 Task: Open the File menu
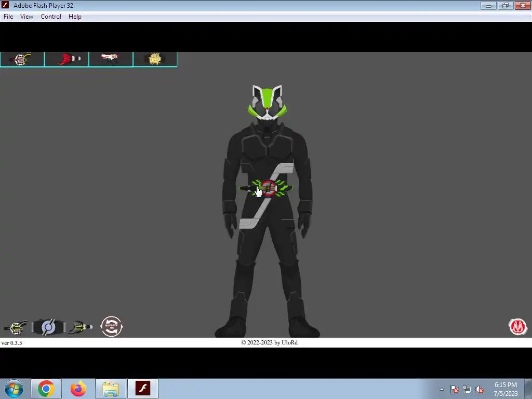pyautogui.click(x=8, y=17)
